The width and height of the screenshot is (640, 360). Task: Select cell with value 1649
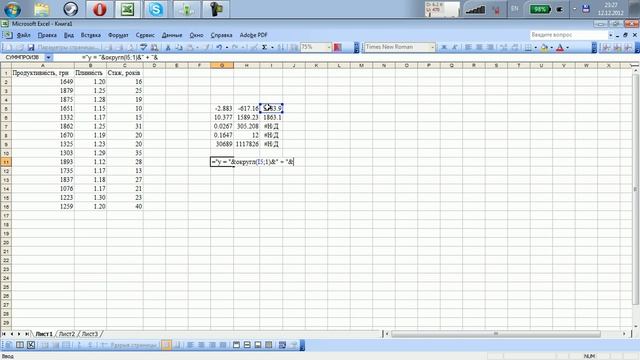pyautogui.click(x=43, y=82)
